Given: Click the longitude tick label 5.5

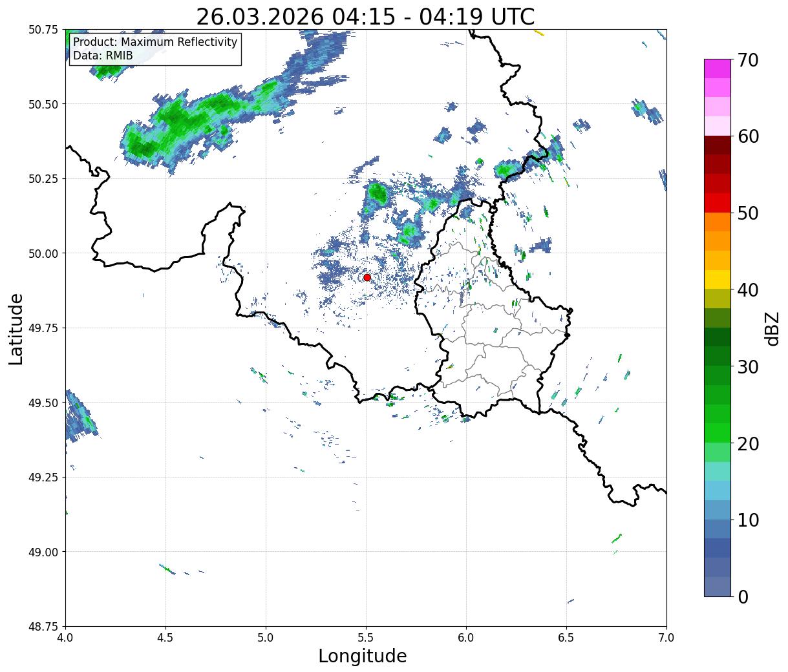Looking at the screenshot, I should (366, 637).
